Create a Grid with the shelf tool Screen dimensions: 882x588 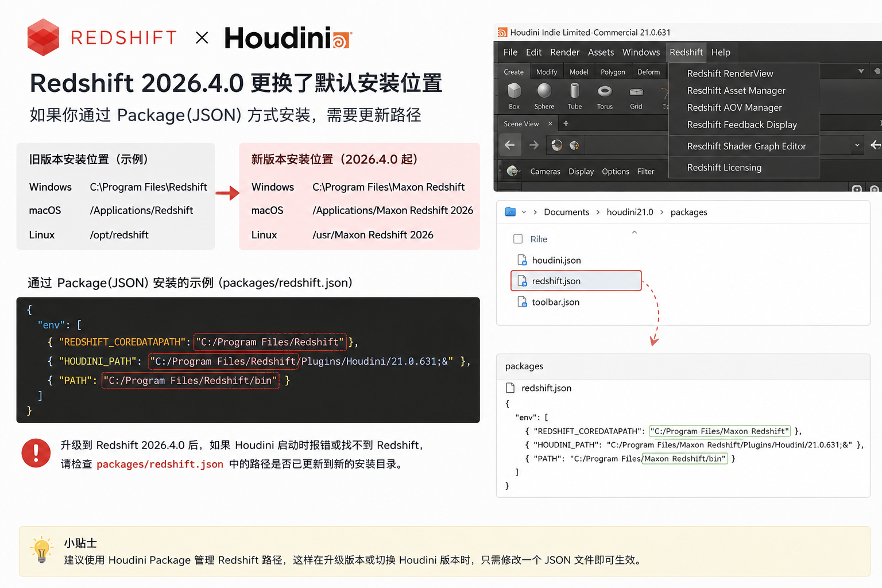click(636, 95)
